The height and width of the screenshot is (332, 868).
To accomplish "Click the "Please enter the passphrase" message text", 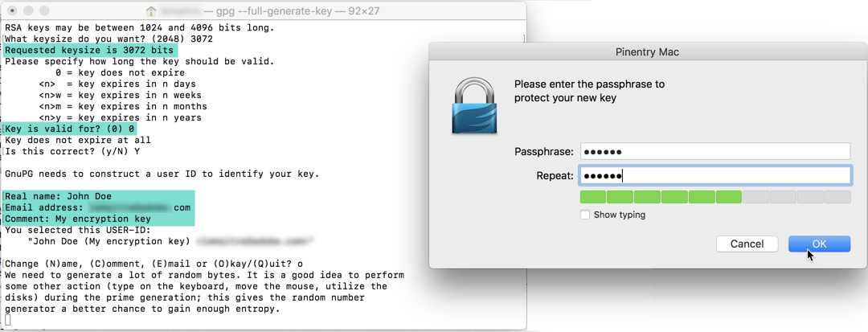I will (x=590, y=92).
